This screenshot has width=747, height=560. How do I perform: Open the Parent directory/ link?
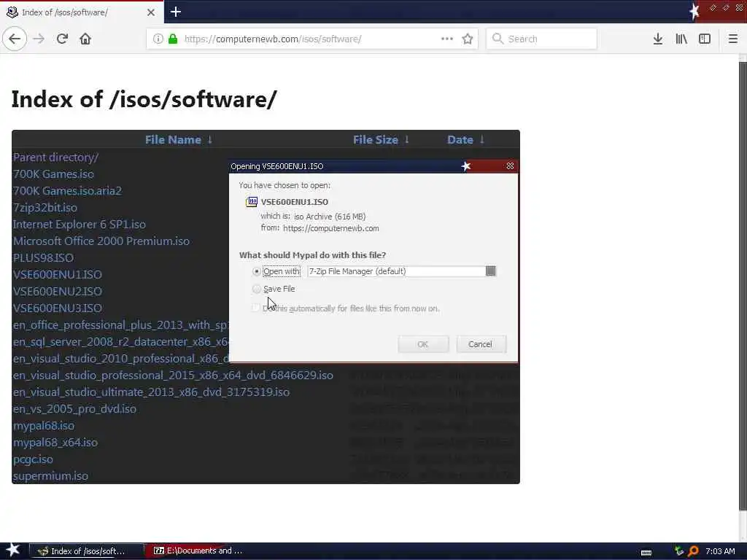(x=55, y=157)
